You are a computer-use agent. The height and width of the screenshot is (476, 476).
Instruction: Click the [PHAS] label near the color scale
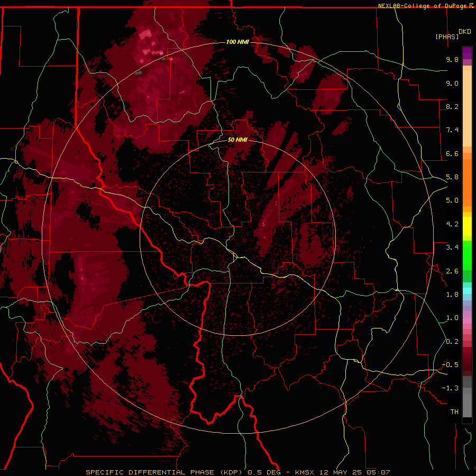(x=447, y=36)
